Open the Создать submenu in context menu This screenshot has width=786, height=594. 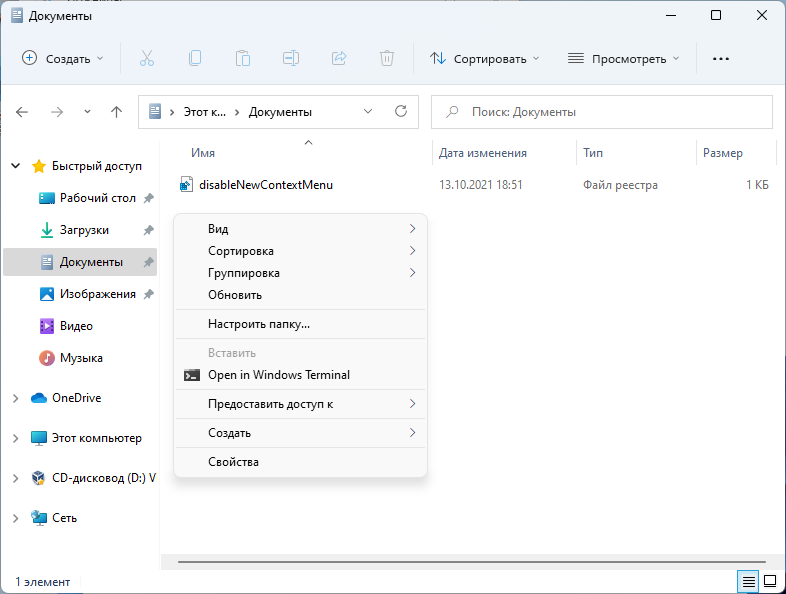[x=300, y=433]
